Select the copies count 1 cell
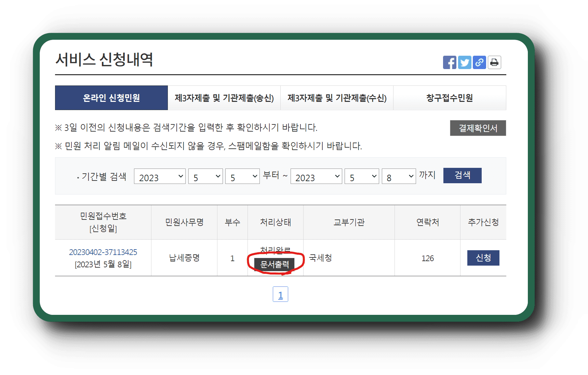 pyautogui.click(x=232, y=258)
